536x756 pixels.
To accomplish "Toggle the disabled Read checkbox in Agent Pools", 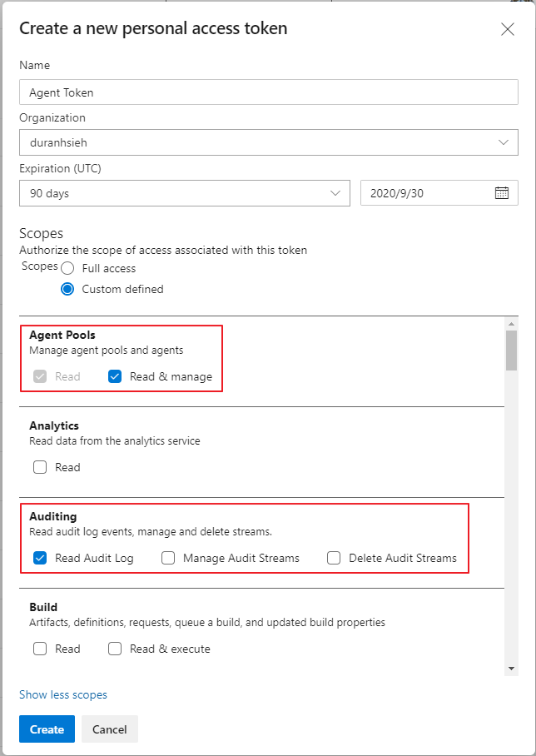I will [x=39, y=376].
